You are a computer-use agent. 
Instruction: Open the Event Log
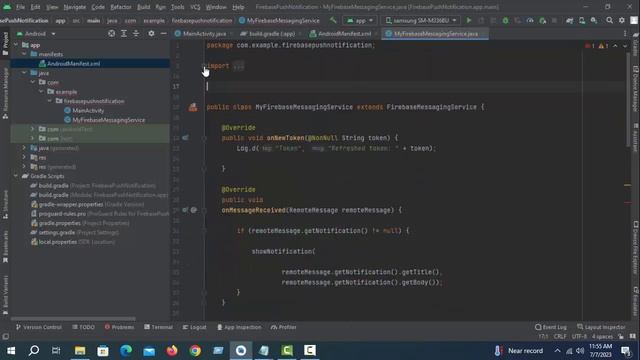(551, 327)
